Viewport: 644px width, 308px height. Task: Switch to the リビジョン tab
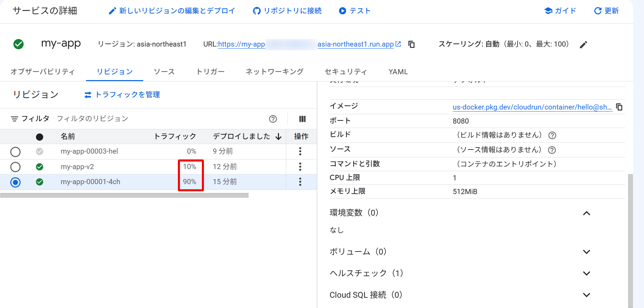click(x=114, y=72)
